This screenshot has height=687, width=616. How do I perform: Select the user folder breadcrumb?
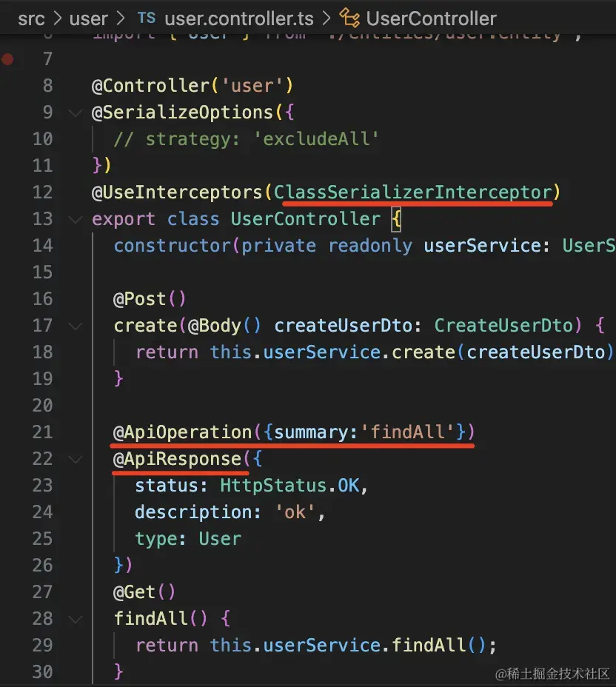pyautogui.click(x=89, y=19)
